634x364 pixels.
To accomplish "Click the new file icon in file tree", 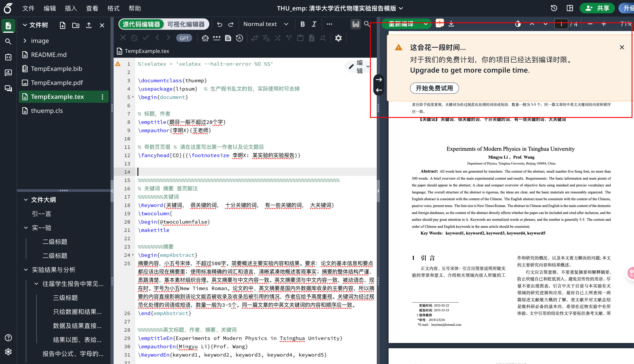I will tap(63, 25).
